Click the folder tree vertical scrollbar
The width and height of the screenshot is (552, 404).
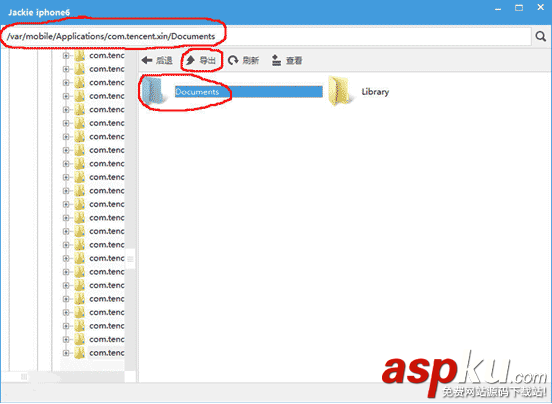coord(130,211)
